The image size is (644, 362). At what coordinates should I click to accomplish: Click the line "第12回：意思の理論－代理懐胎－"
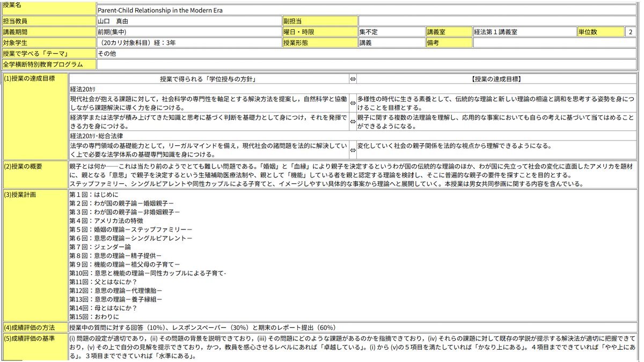[x=116, y=290]
